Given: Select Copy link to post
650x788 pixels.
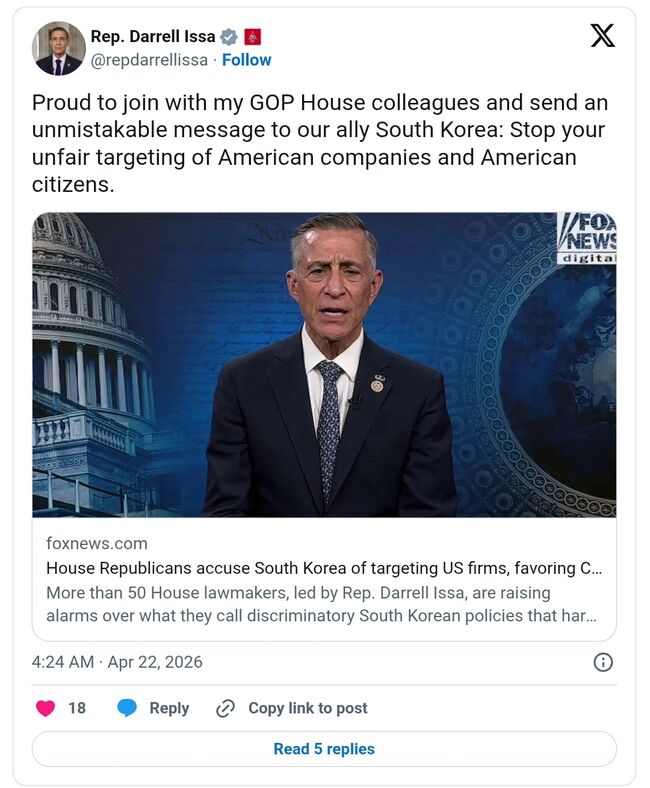Looking at the screenshot, I should pos(307,708).
